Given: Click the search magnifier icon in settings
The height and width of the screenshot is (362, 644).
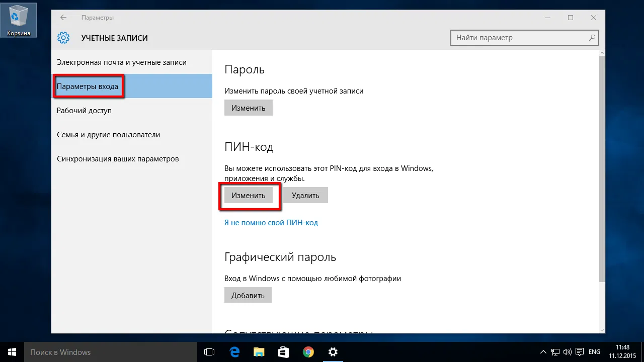Looking at the screenshot, I should coord(592,38).
